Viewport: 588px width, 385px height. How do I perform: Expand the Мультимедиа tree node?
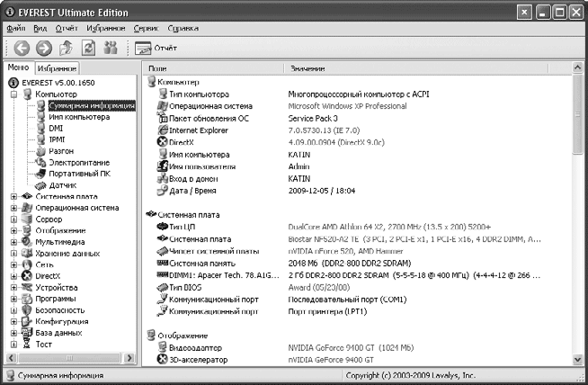pyautogui.click(x=14, y=242)
